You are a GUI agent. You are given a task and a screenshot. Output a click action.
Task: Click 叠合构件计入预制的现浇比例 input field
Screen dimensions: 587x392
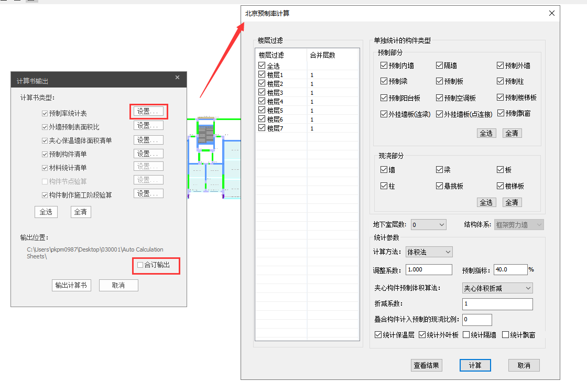pyautogui.click(x=477, y=320)
